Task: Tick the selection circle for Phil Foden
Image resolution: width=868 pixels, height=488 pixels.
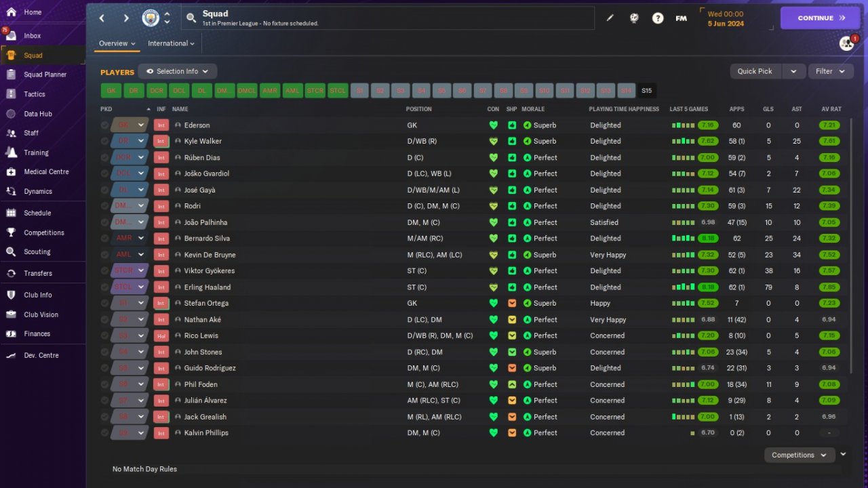Action: pyautogui.click(x=104, y=384)
